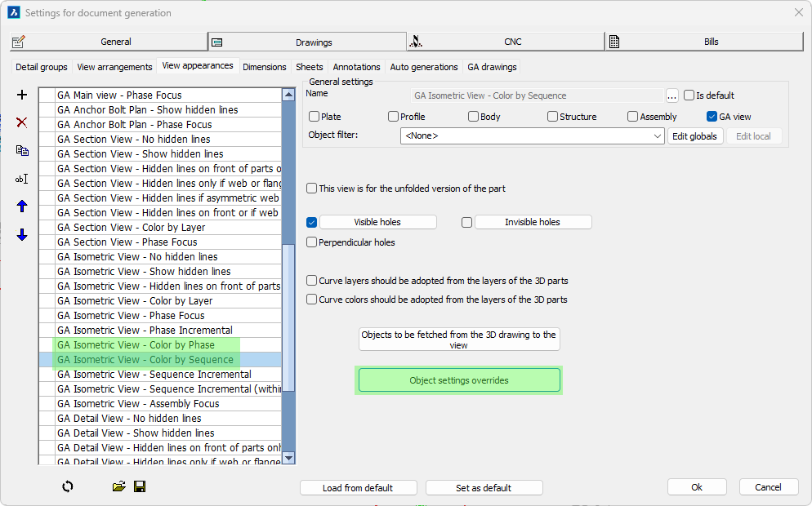Click the refresh icon at bottom left
The height and width of the screenshot is (506, 812).
tap(68, 486)
